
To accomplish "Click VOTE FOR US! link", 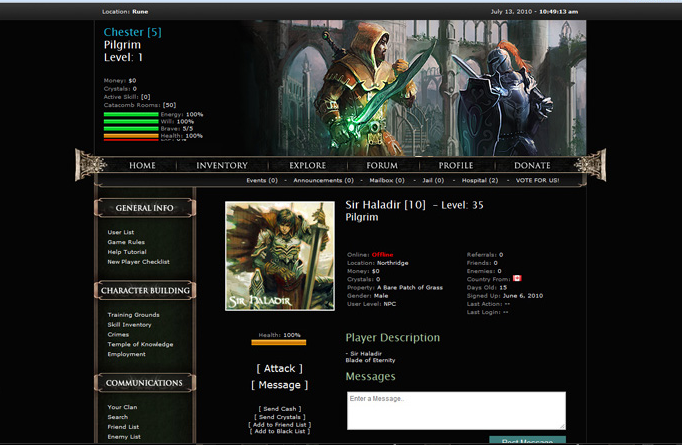I will pyautogui.click(x=538, y=180).
